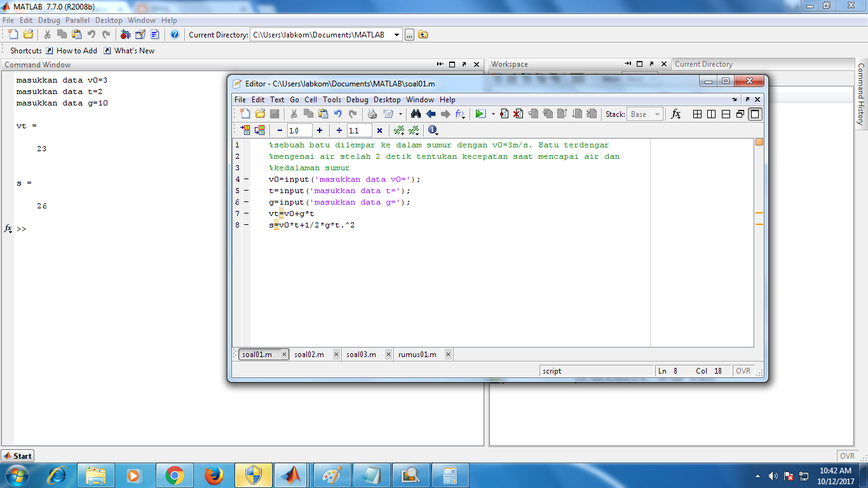
Task: Click the What's New shortcut
Action: [129, 51]
